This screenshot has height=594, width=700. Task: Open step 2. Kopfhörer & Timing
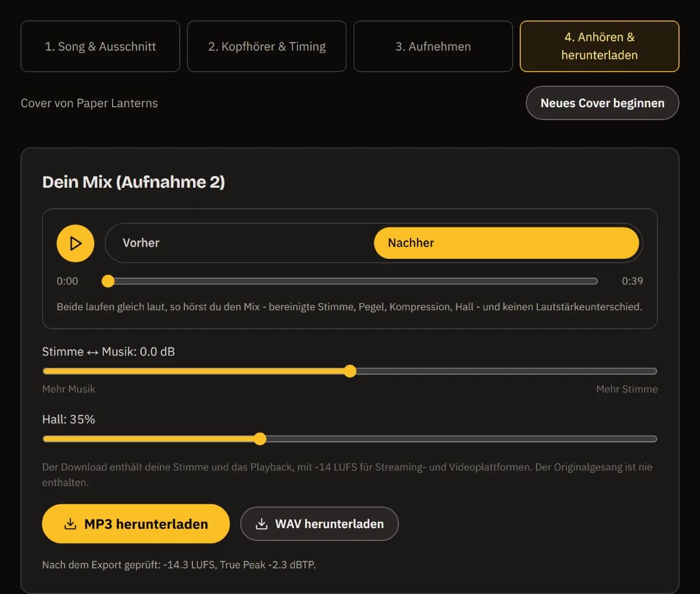pyautogui.click(x=267, y=47)
